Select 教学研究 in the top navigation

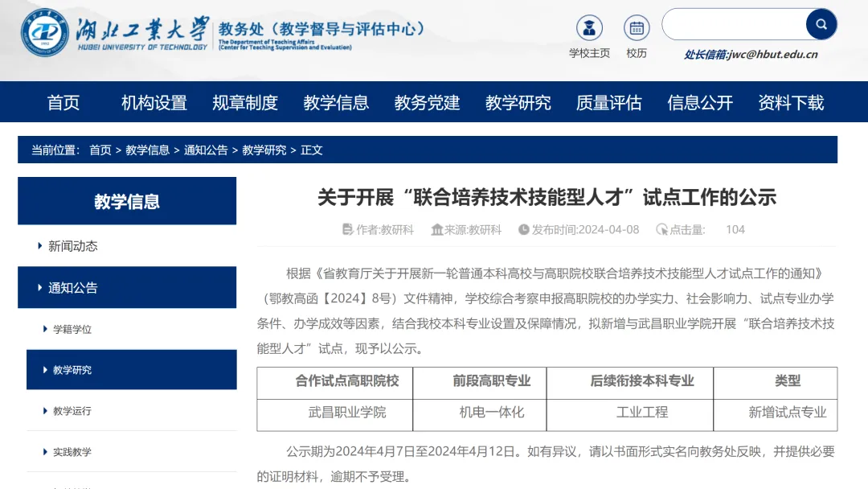point(518,102)
